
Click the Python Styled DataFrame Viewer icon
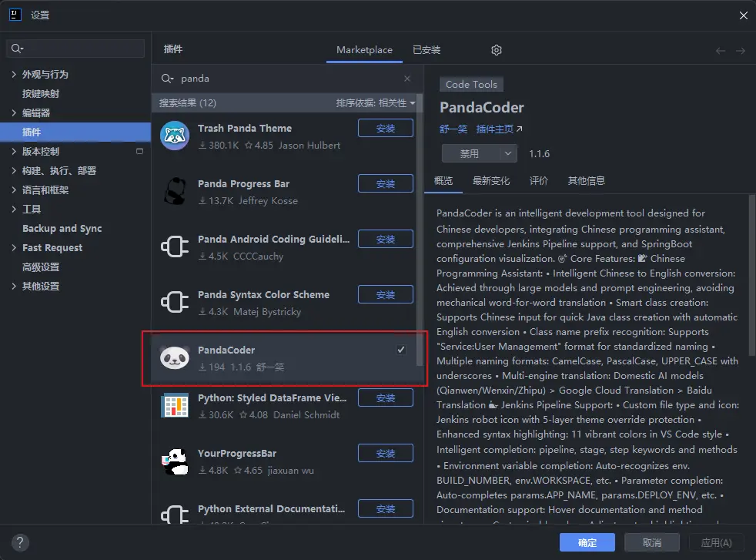(x=175, y=405)
